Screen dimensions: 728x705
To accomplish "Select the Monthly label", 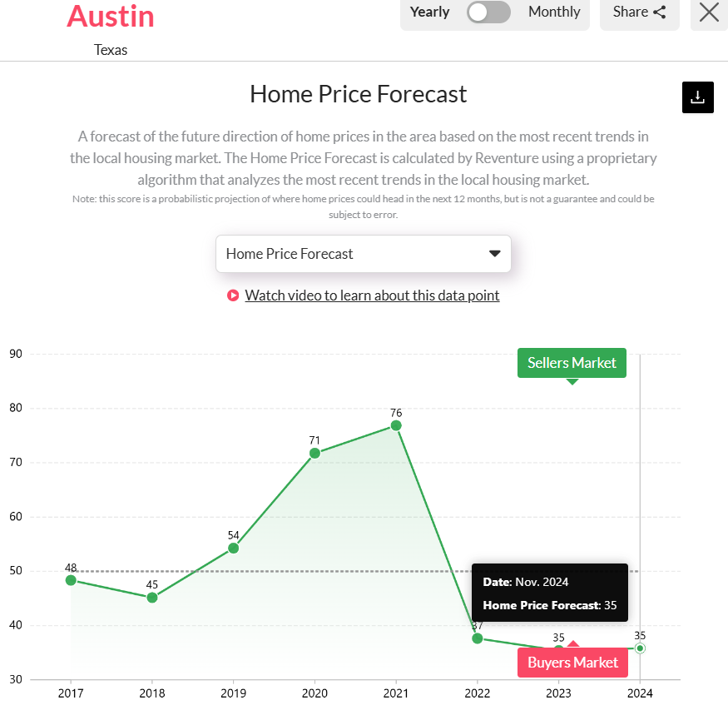I will (553, 12).
